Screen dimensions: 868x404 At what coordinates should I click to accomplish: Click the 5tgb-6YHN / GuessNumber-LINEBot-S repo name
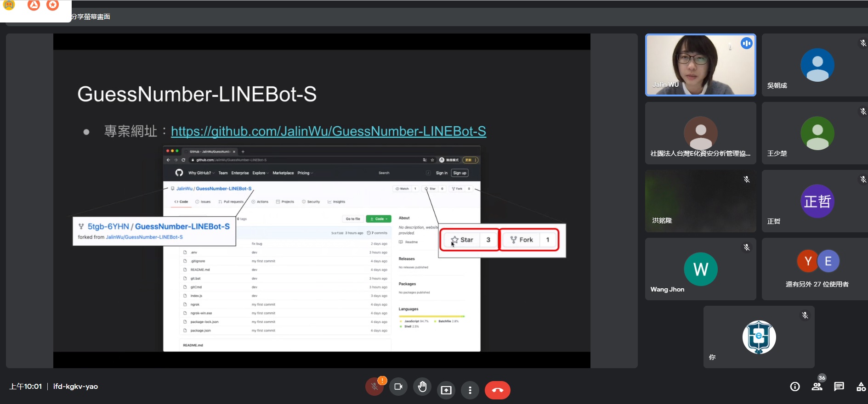(159, 226)
